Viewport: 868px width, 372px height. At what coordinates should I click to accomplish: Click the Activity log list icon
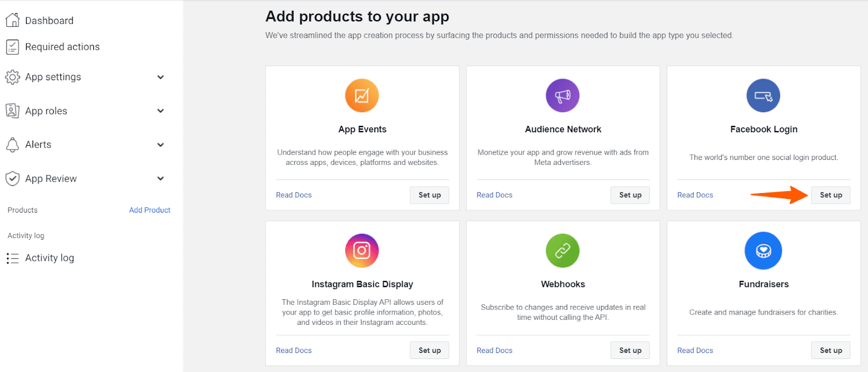[12, 258]
